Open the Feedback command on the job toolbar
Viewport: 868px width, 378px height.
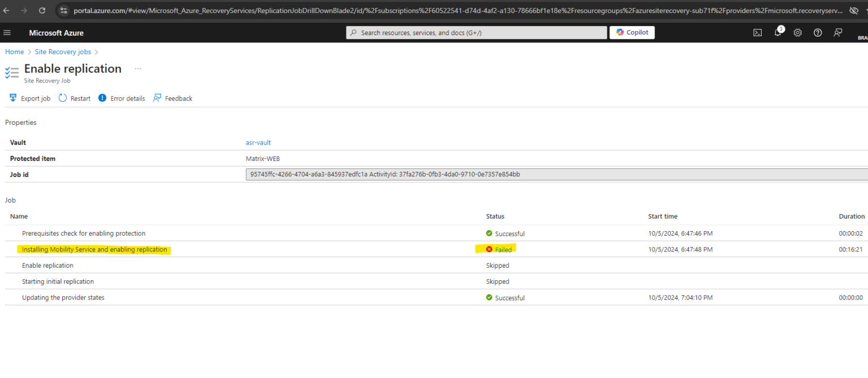pos(172,98)
